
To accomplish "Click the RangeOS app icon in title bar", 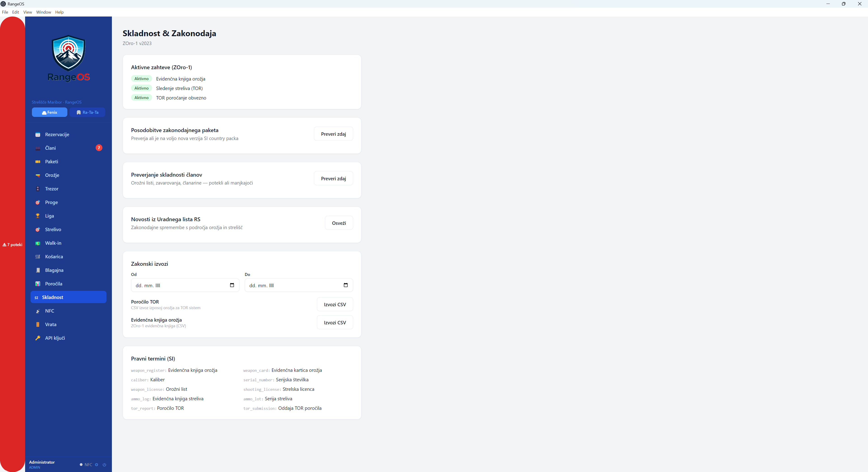I will pyautogui.click(x=3, y=4).
